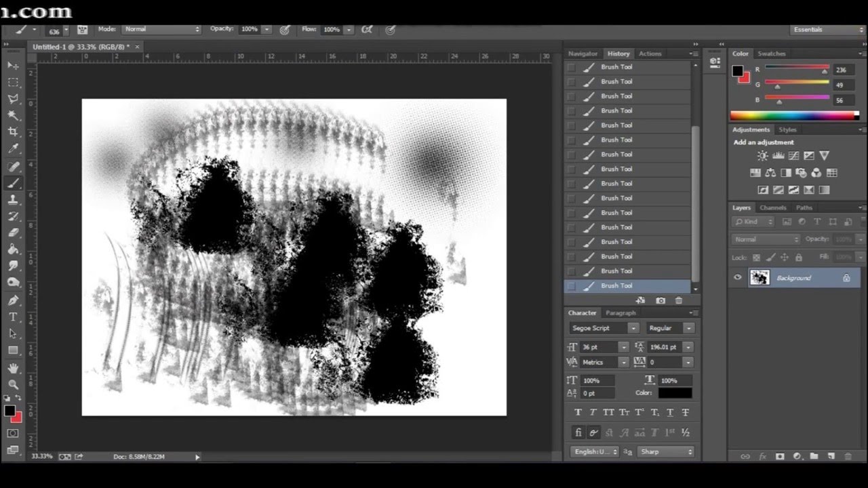Click the foreground color in Color panel
This screenshot has height=488, width=868.
(x=737, y=71)
